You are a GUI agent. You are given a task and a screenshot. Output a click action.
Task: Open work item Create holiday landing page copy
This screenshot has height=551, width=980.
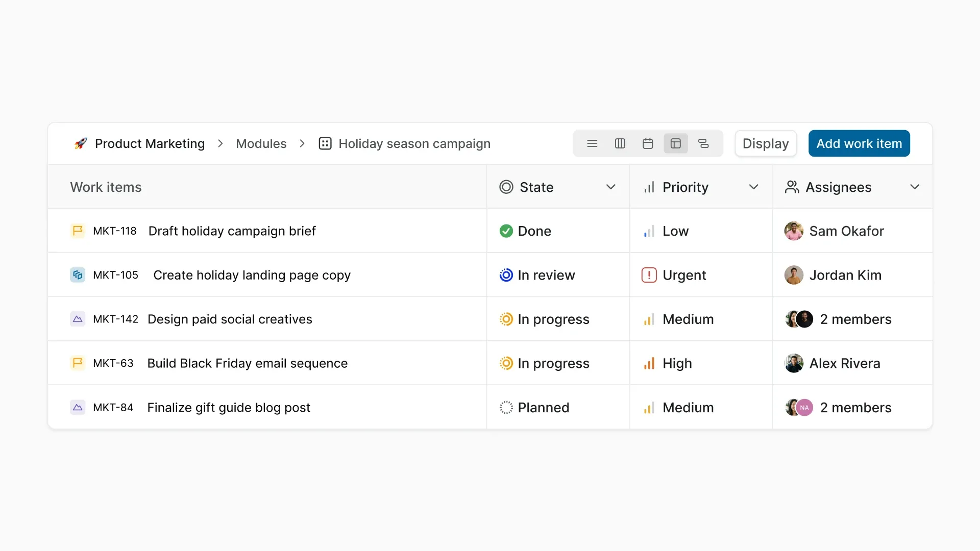pyautogui.click(x=252, y=275)
